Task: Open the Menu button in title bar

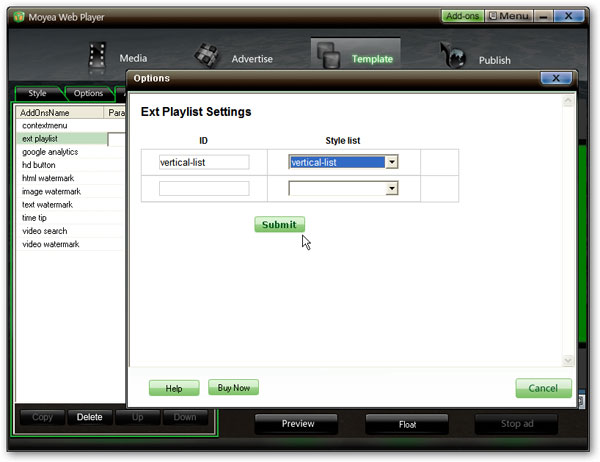Action: point(509,16)
